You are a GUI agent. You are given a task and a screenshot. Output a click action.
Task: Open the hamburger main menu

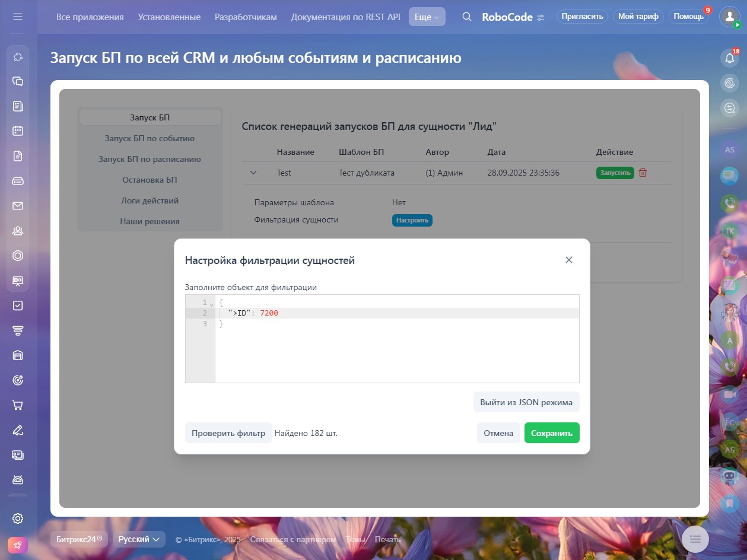(18, 17)
